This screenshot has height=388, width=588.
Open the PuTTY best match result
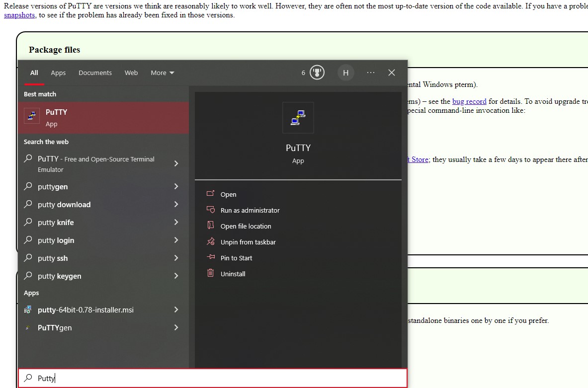coord(103,118)
